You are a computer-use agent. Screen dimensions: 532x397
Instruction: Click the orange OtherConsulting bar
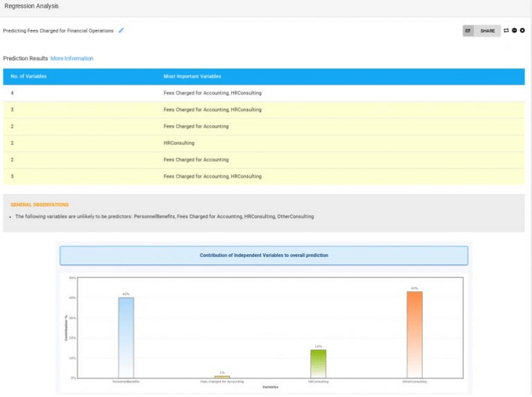pyautogui.click(x=414, y=334)
